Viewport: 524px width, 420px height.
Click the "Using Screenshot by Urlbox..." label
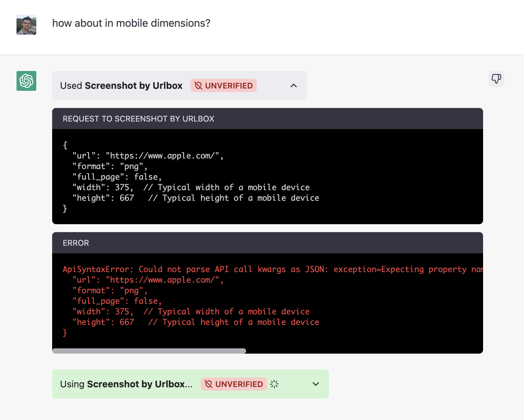(126, 384)
